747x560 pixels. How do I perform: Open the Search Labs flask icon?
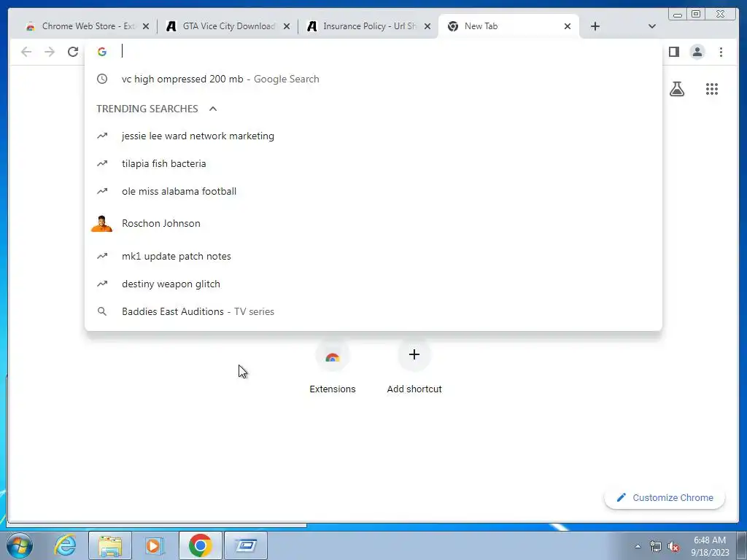point(676,89)
